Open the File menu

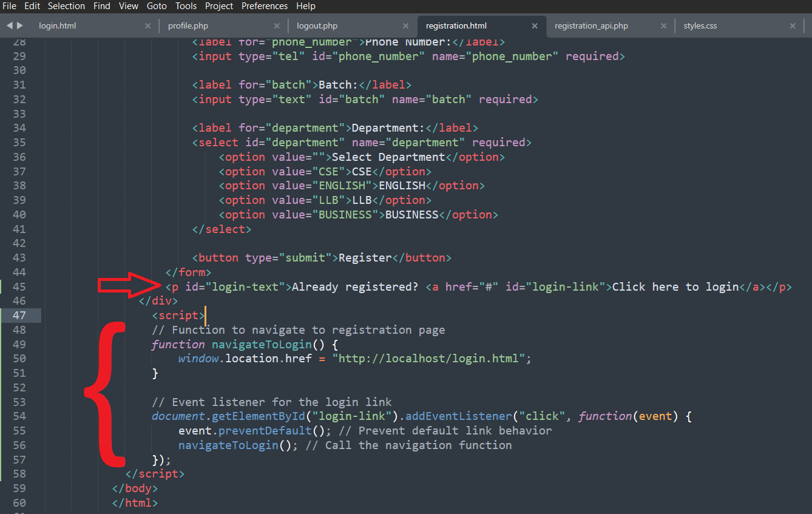[9, 6]
